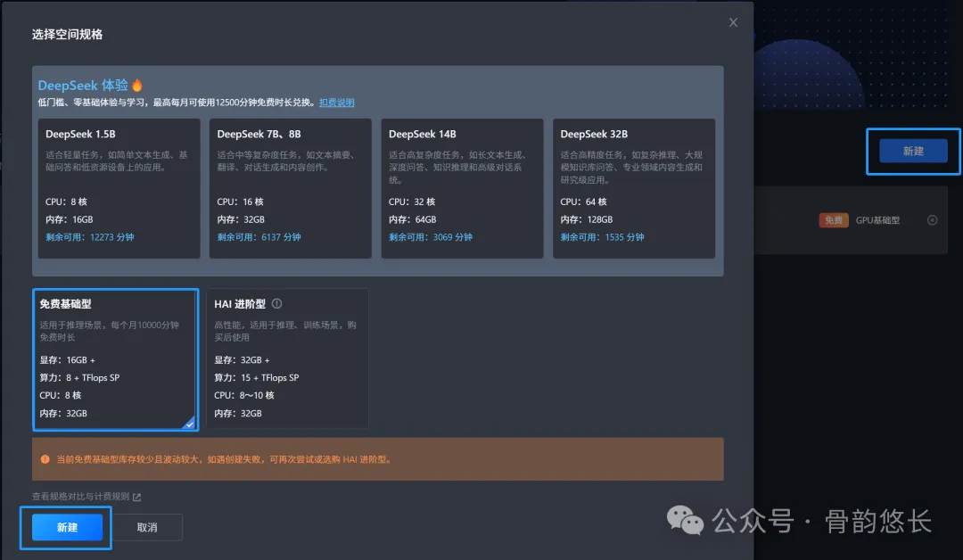
Task: Click the 新建 button in the dialog
Action: [67, 528]
